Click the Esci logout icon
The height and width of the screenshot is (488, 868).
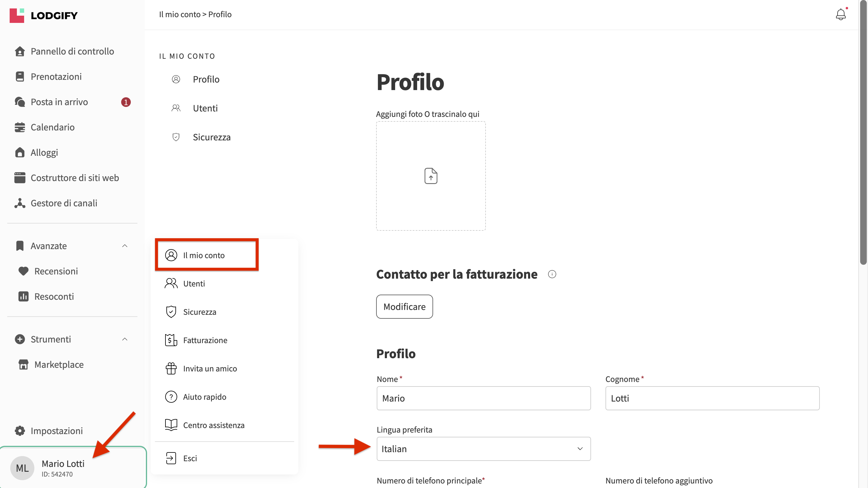click(x=171, y=458)
